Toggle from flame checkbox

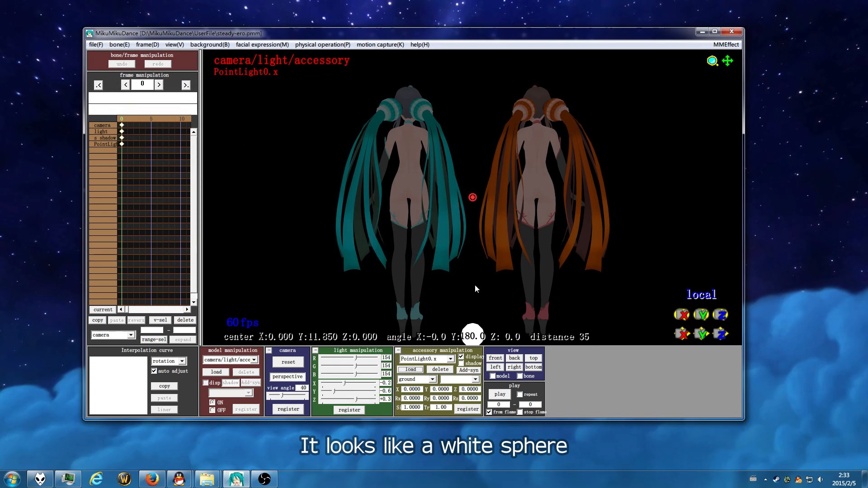coord(489,412)
